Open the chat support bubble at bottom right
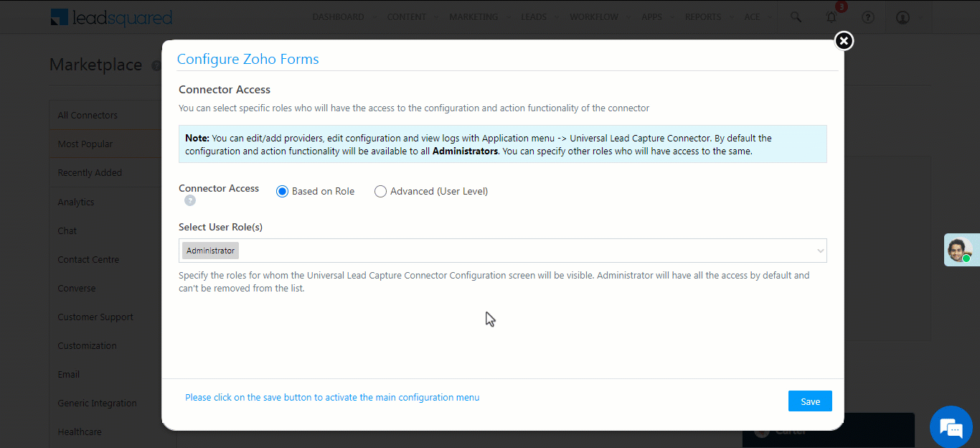980x448 pixels. click(951, 427)
